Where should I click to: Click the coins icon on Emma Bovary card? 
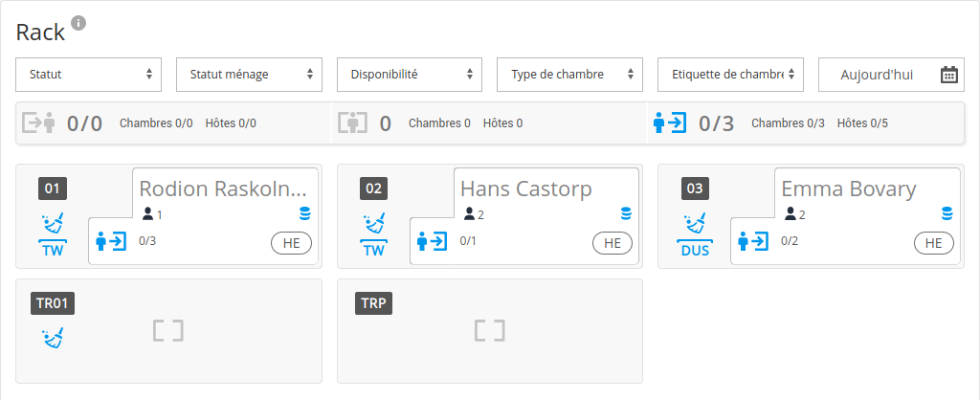coord(947,213)
